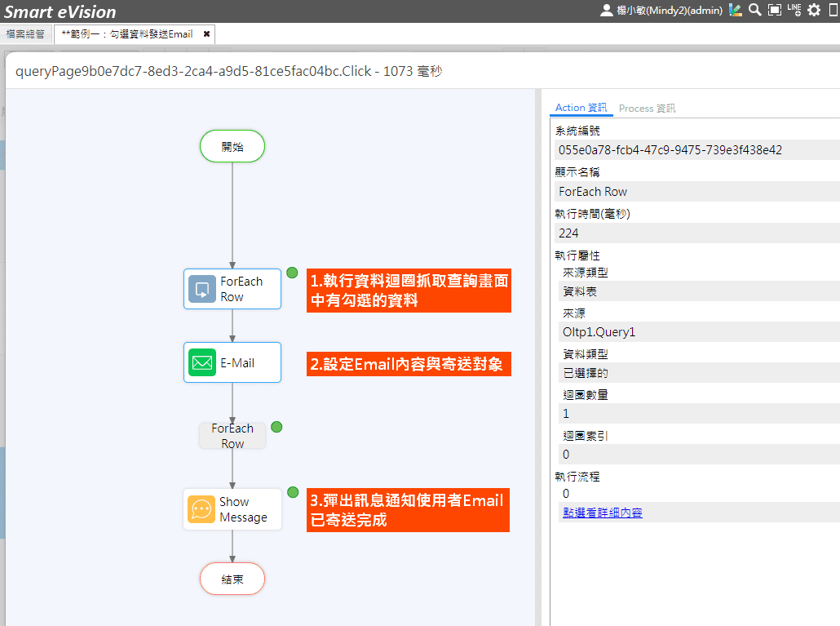840x626 pixels.
Task: Click the 資料類型 已選擇的 field
Action: pos(699,373)
